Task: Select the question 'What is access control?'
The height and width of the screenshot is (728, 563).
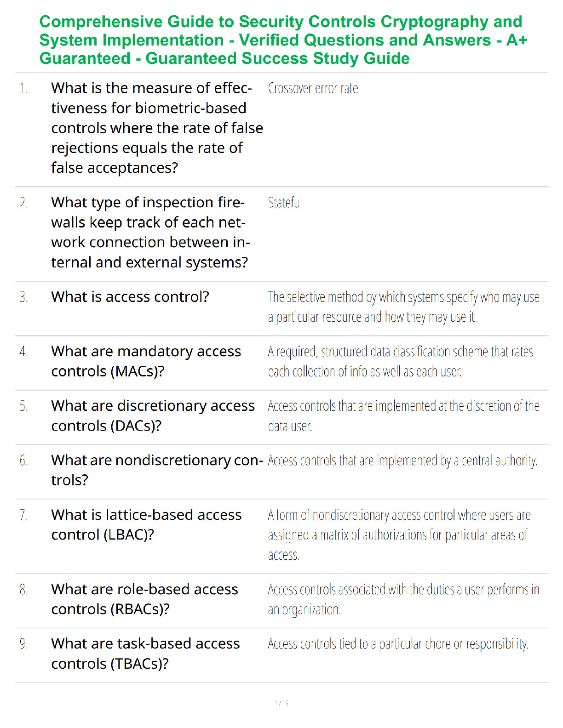Action: tap(130, 297)
